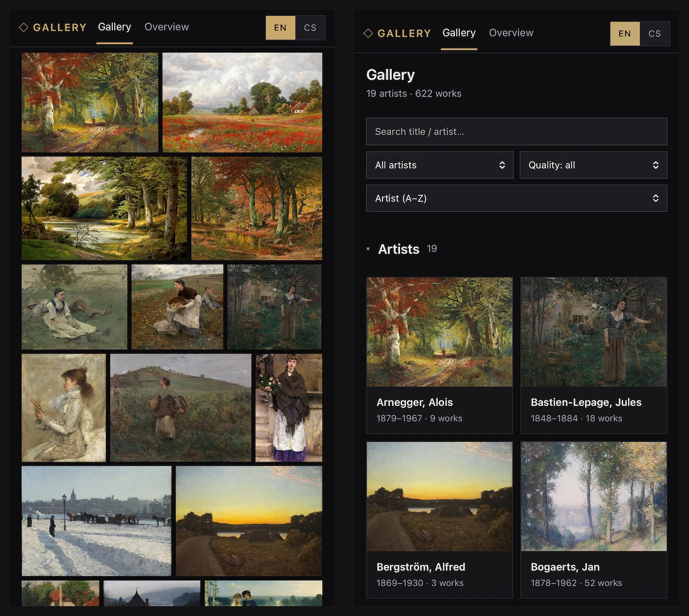The image size is (689, 616).
Task: Open portrait of woman in white profile
Action: click(x=63, y=408)
